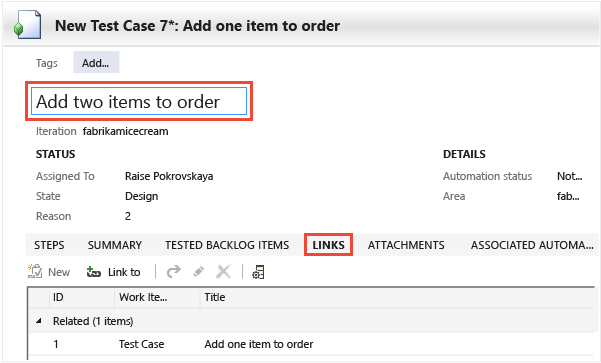The image size is (601, 363).
Task: Collapse the Related (1 items) group
Action: (39, 321)
